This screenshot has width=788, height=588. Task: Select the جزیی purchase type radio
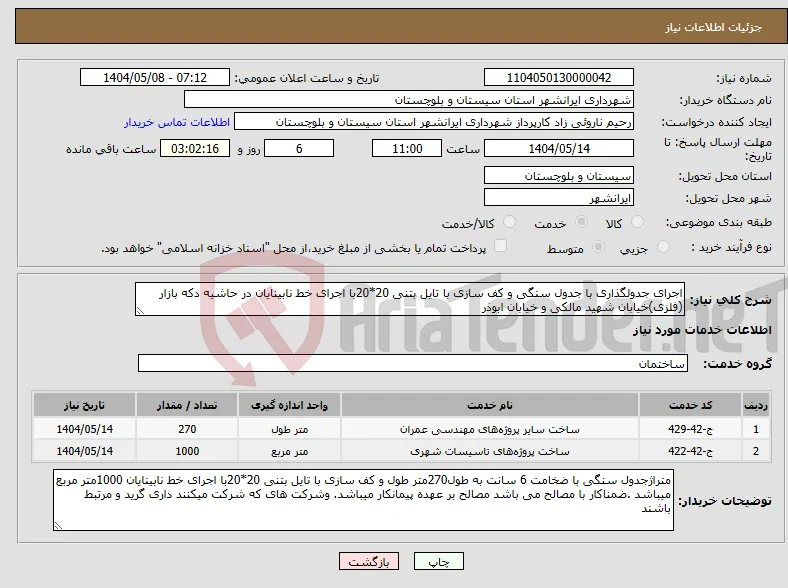pyautogui.click(x=663, y=246)
